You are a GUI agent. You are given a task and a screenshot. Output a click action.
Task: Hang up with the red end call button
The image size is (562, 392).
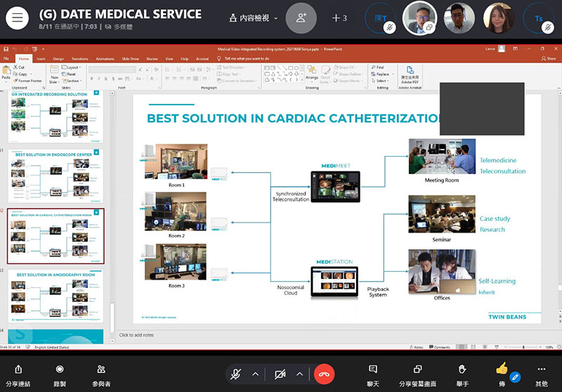(x=324, y=374)
